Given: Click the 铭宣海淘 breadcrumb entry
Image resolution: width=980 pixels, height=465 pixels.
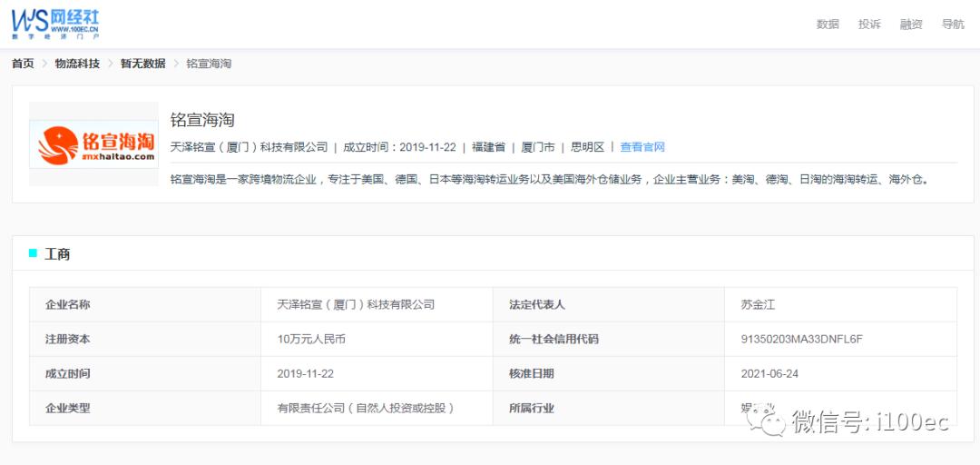Looking at the screenshot, I should pos(209,64).
